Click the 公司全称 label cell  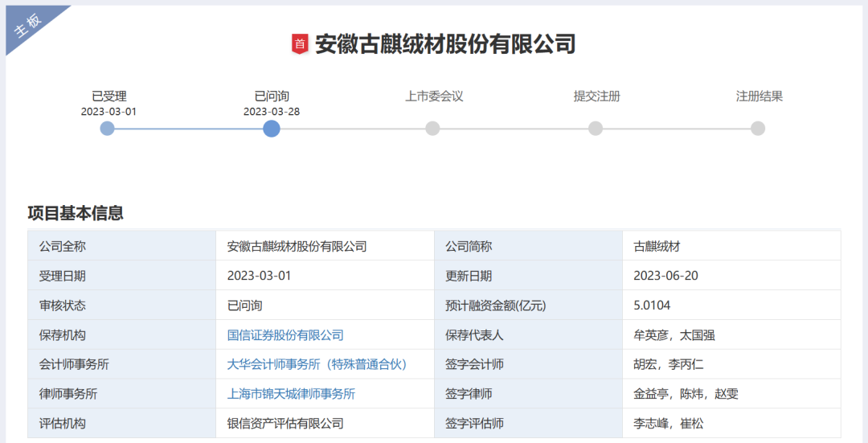click(x=122, y=246)
